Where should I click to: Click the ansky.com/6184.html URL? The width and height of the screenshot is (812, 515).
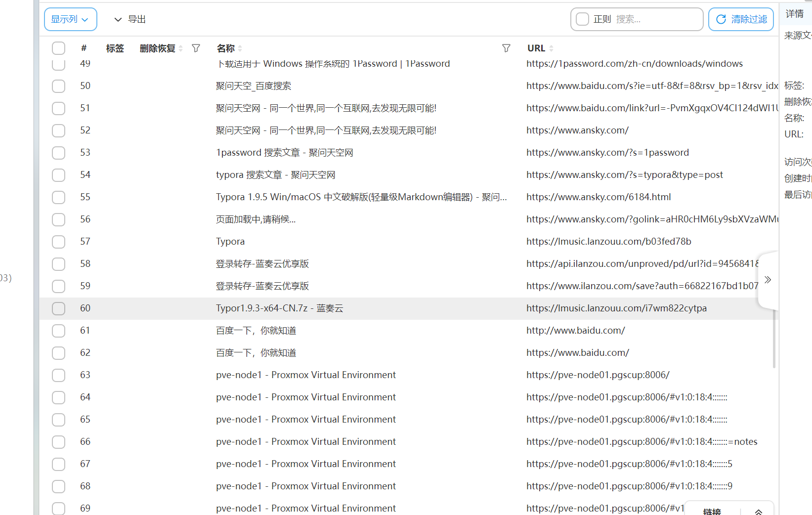[x=598, y=197]
